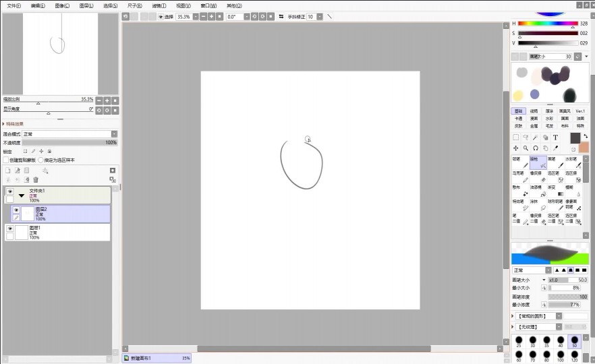Select 指定为选区样本 radio option
This screenshot has width=595, height=364.
click(x=40, y=160)
